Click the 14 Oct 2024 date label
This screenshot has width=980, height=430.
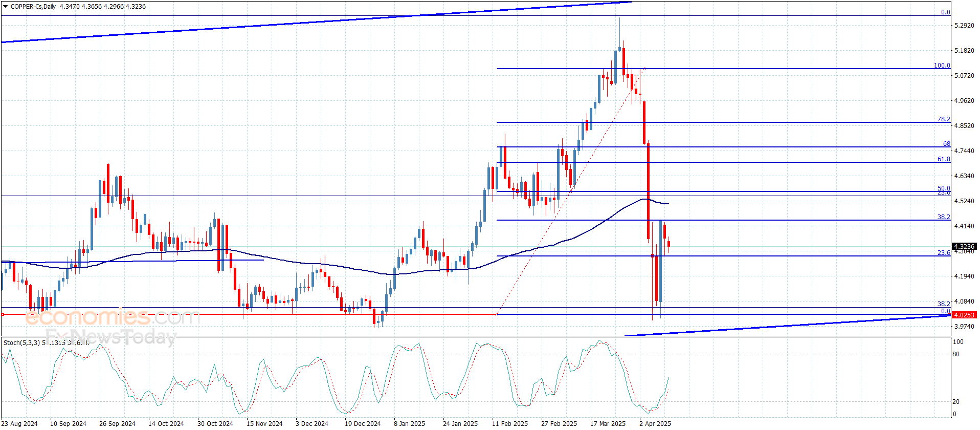click(166, 424)
